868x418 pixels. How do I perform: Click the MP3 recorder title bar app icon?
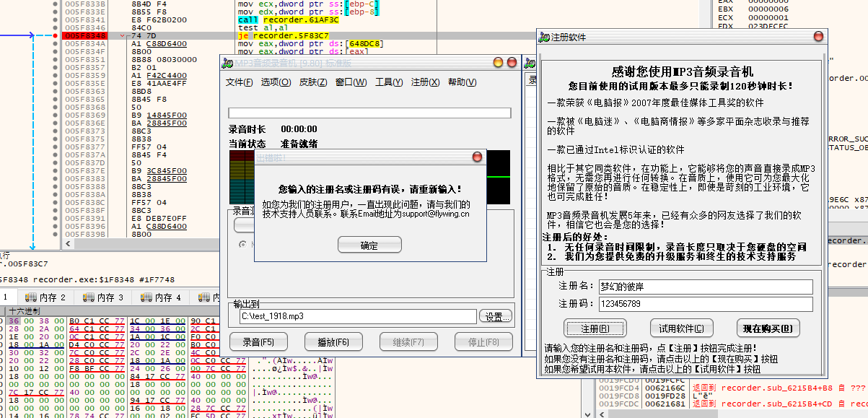click(x=227, y=64)
